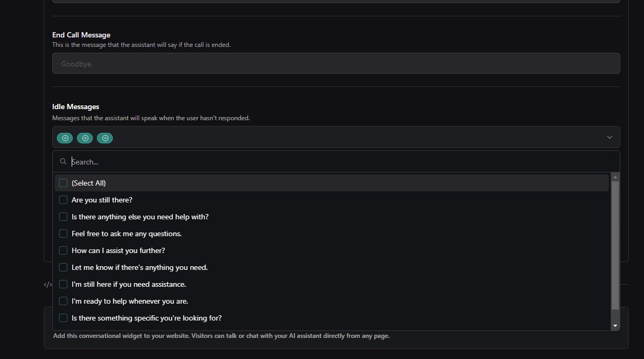Click the dropdown list scroll-down arrow
This screenshot has height=359, width=644.
(615, 326)
